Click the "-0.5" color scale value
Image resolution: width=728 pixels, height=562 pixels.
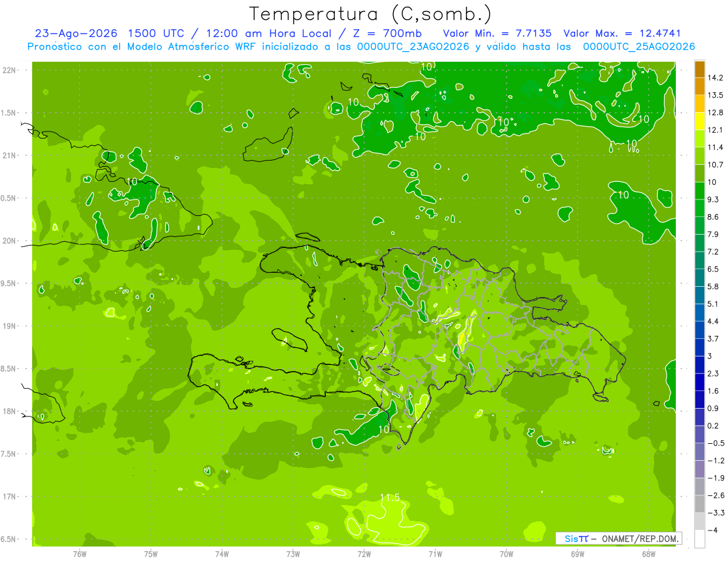pos(716,443)
